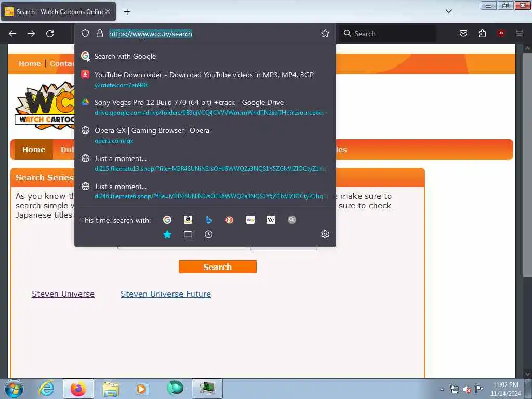Search this time with Wikipedia
The height and width of the screenshot is (399, 532).
tap(271, 220)
